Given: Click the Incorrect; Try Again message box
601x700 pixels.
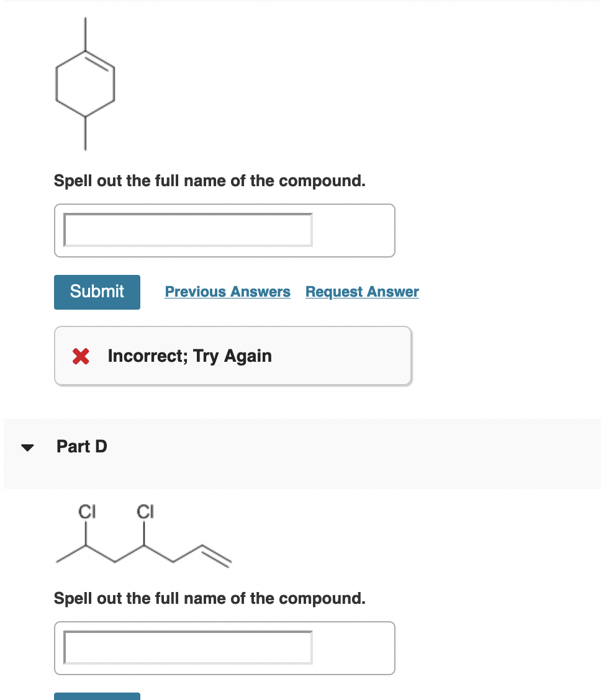Looking at the screenshot, I should pos(233,356).
